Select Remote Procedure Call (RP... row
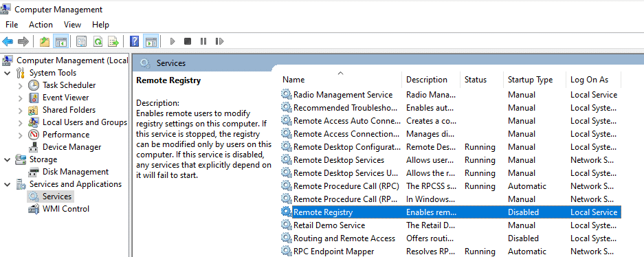This screenshot has height=257, width=644. (x=451, y=199)
